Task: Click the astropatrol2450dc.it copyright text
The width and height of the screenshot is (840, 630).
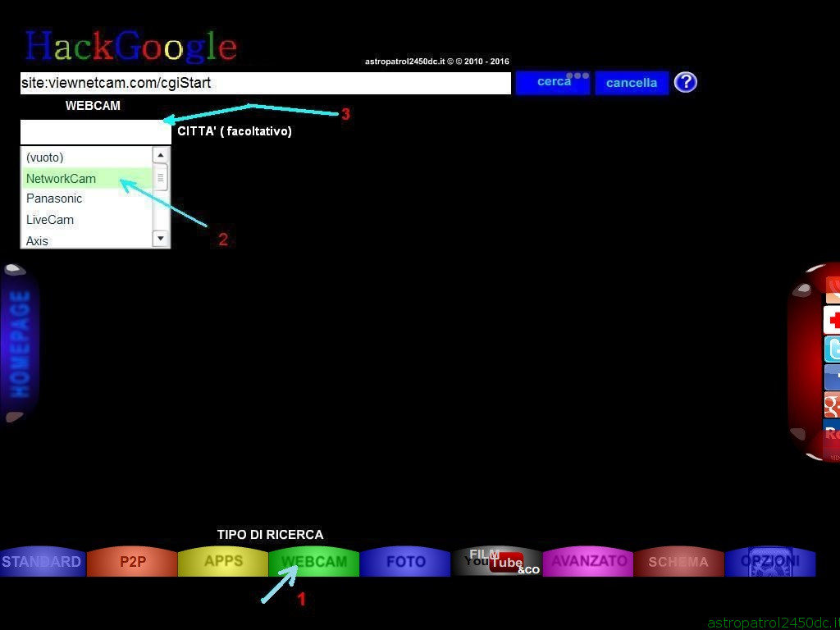Action: (437, 62)
